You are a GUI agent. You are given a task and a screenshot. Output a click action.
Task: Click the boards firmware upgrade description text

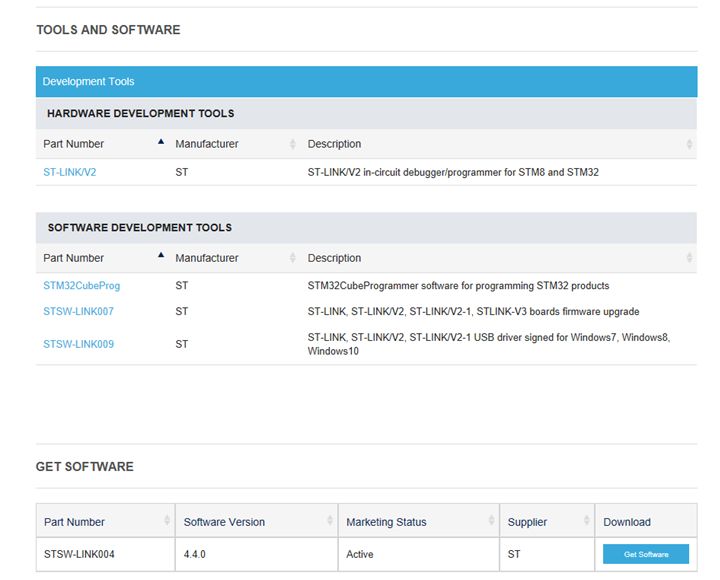[473, 311]
